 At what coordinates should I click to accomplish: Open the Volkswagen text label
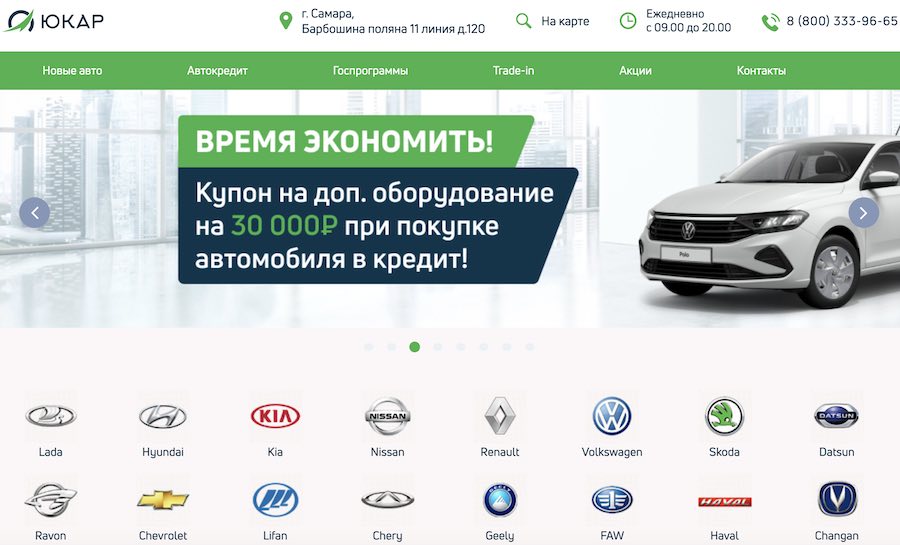coord(612,452)
